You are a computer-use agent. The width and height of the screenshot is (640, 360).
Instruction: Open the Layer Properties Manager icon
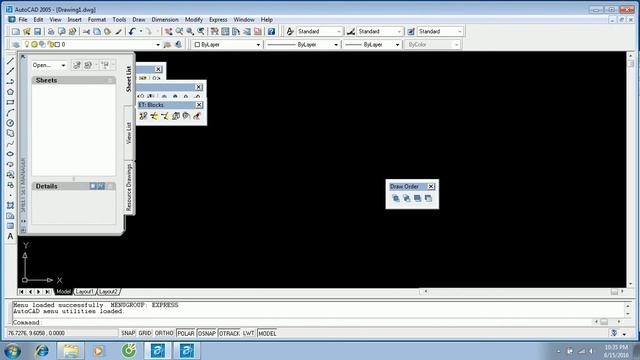[x=16, y=44]
